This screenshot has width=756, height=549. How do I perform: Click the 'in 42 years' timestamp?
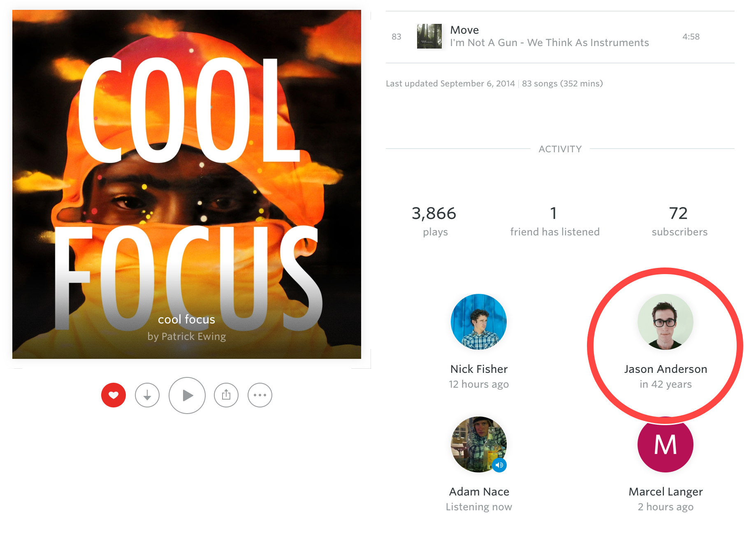[666, 384]
